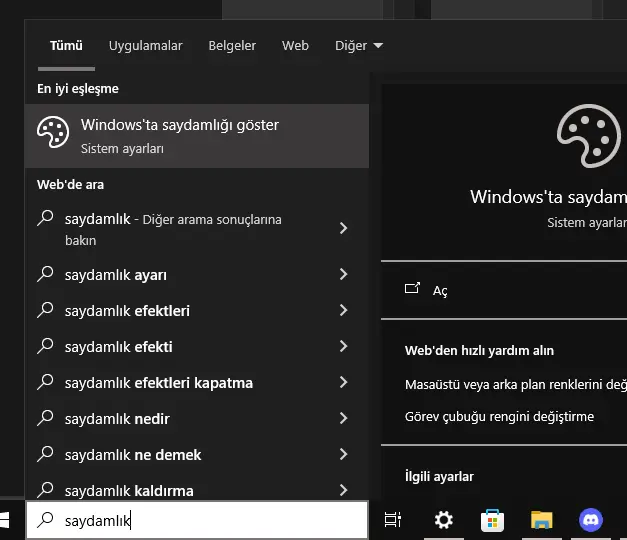
Task: Select 'saydamlık efektleri kapatma' suggestion
Action: [x=197, y=383]
